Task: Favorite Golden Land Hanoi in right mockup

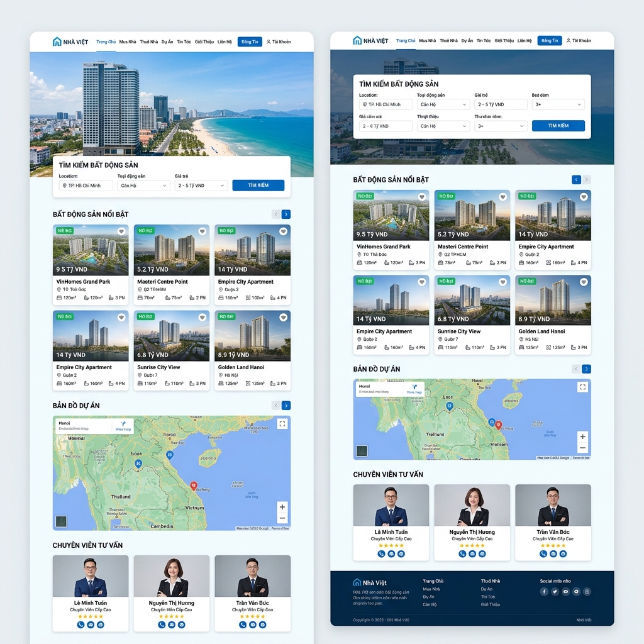Action: pos(584,282)
